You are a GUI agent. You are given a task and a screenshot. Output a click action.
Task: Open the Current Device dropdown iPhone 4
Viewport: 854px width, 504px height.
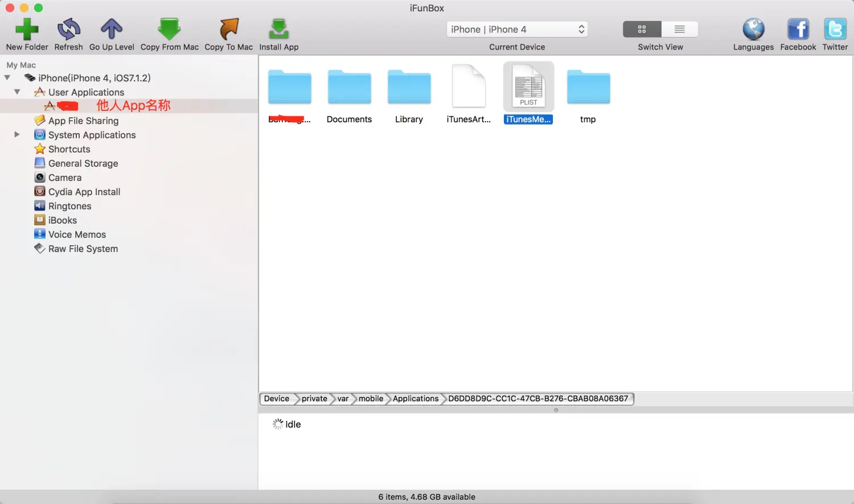[x=517, y=29]
